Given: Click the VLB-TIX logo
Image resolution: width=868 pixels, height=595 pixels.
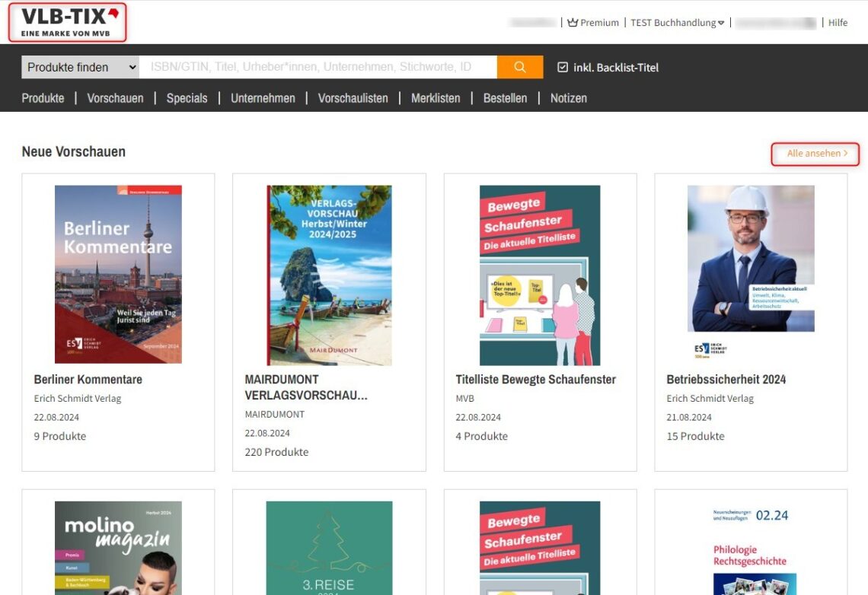Looking at the screenshot, I should pyautogui.click(x=67, y=21).
